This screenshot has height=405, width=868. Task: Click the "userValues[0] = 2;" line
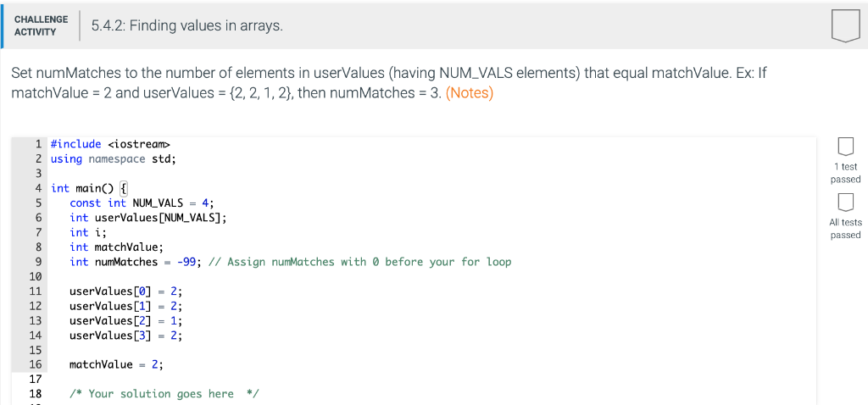125,291
